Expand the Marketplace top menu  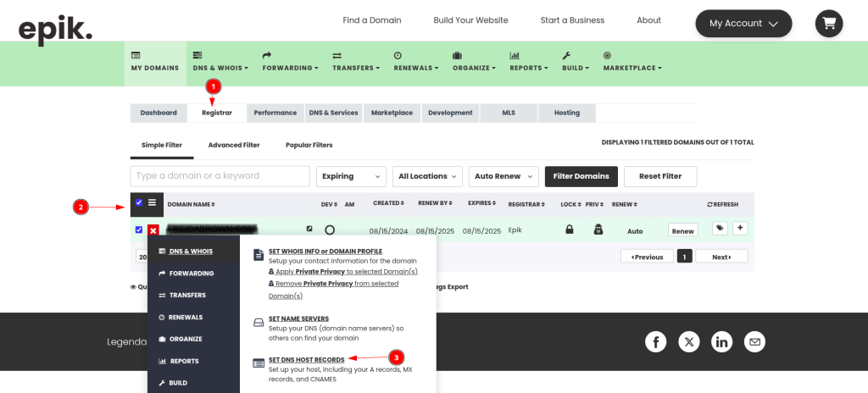tap(632, 62)
